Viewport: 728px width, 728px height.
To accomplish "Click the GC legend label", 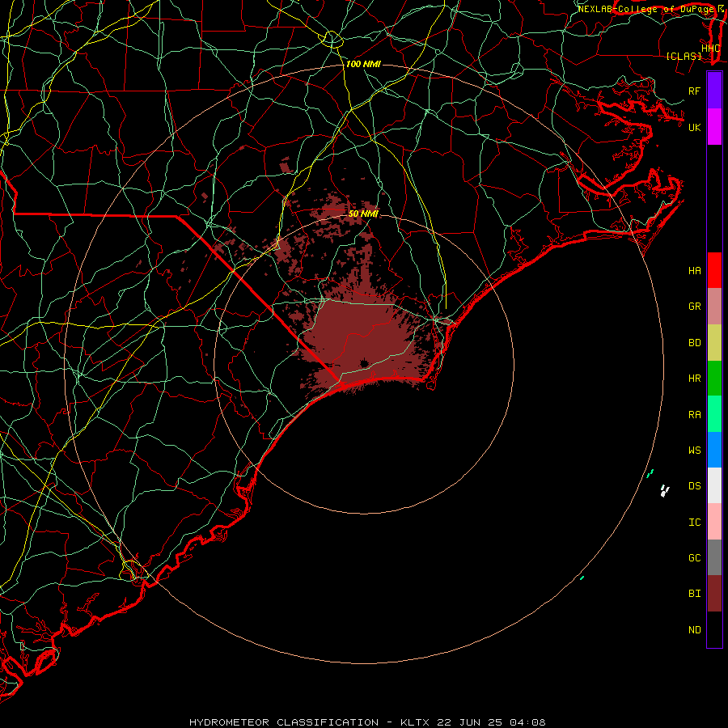I will [694, 558].
